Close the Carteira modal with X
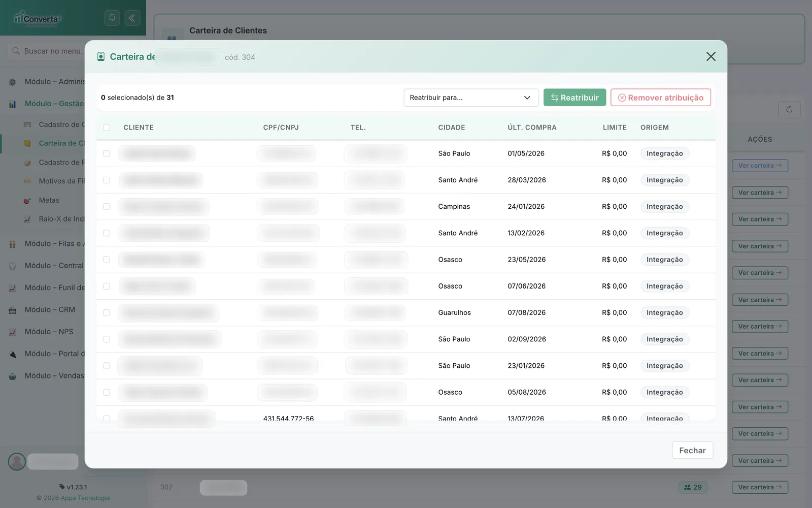 (711, 56)
